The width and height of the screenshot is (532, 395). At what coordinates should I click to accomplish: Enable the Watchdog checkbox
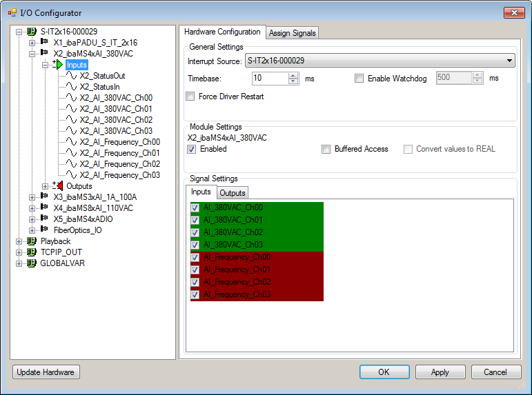pyautogui.click(x=359, y=79)
